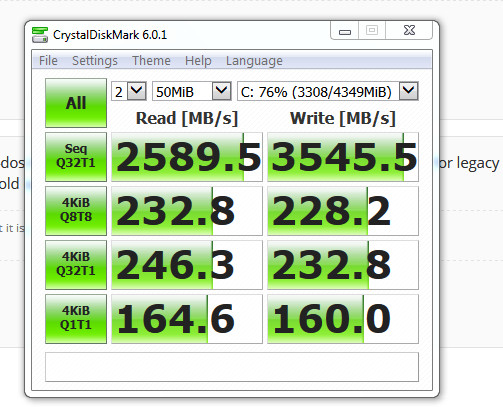Minimize the CrystalDiskMark window
The image size is (503, 407).
[x=345, y=31]
